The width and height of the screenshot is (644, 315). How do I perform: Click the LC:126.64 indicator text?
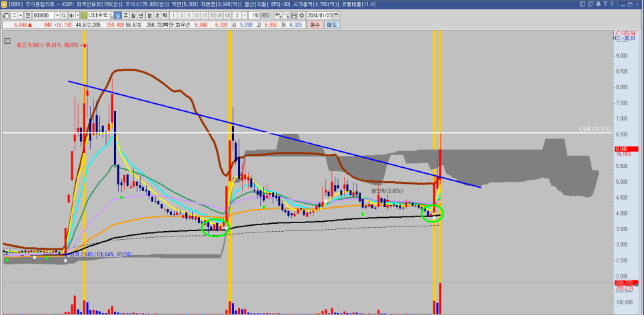[x=624, y=33]
